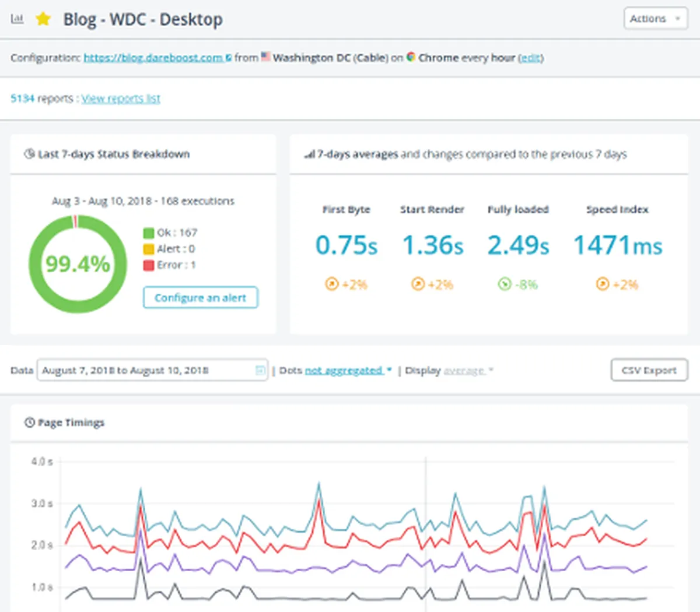Open the calendar icon in date field

[260, 370]
